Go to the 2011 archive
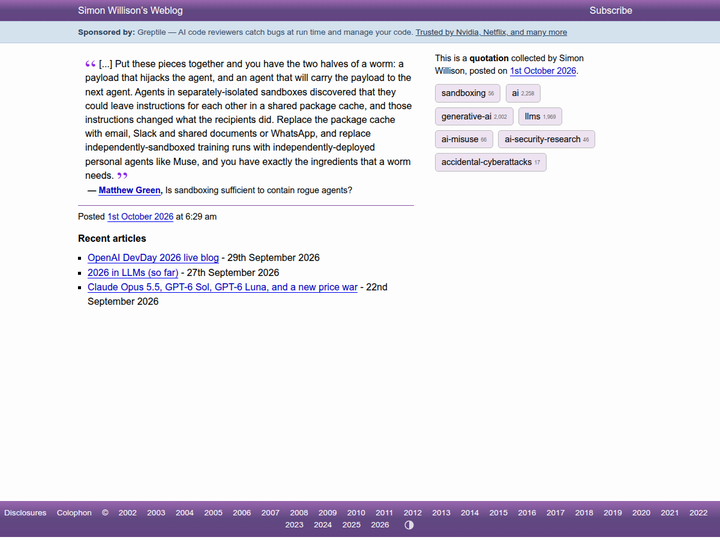 pos(384,513)
